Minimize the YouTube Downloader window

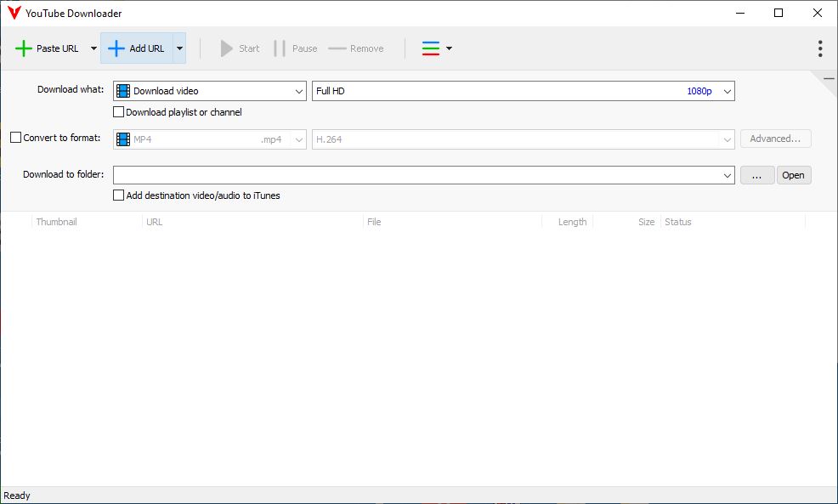pos(740,13)
